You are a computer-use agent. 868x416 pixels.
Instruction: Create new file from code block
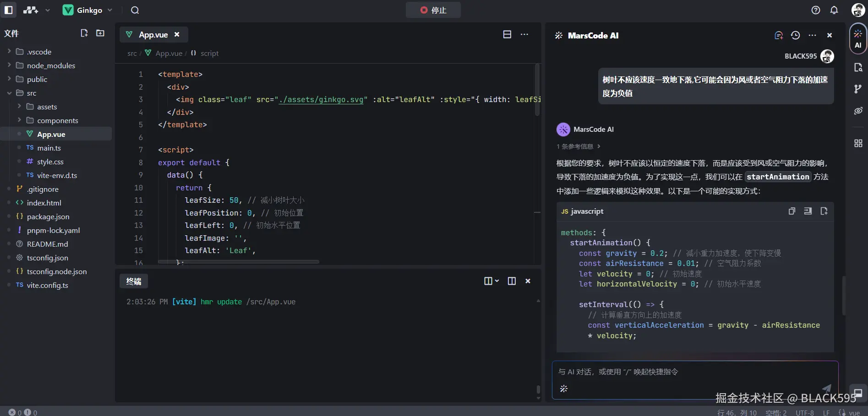point(824,211)
